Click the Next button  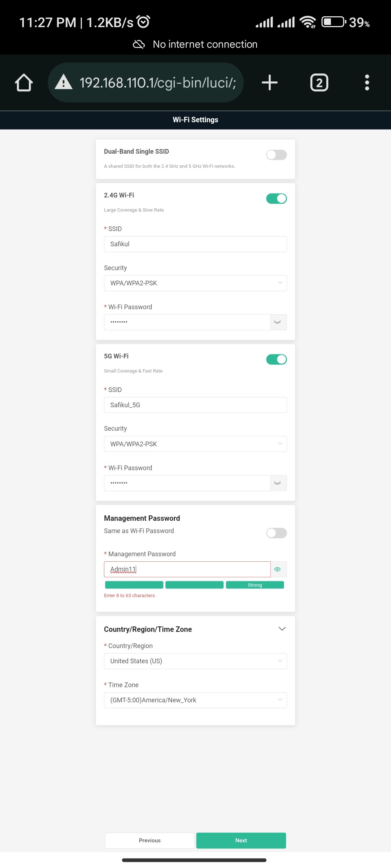click(x=241, y=841)
